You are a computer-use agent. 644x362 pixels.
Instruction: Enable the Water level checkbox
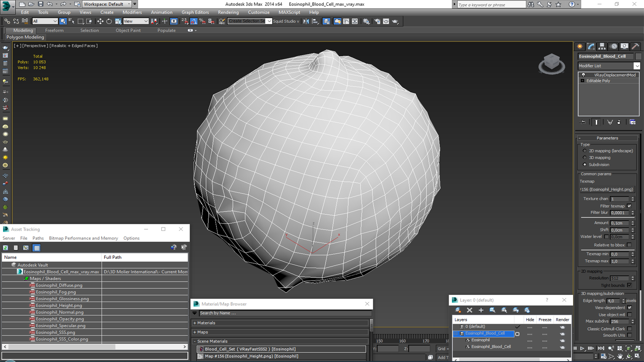[606, 237]
